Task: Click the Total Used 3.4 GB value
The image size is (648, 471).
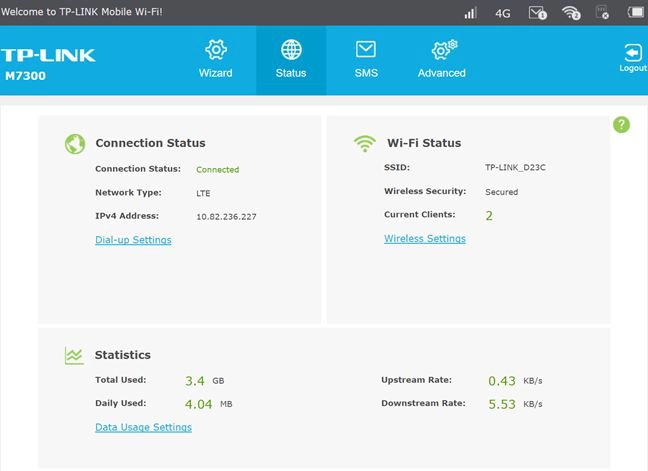Action: pos(205,381)
